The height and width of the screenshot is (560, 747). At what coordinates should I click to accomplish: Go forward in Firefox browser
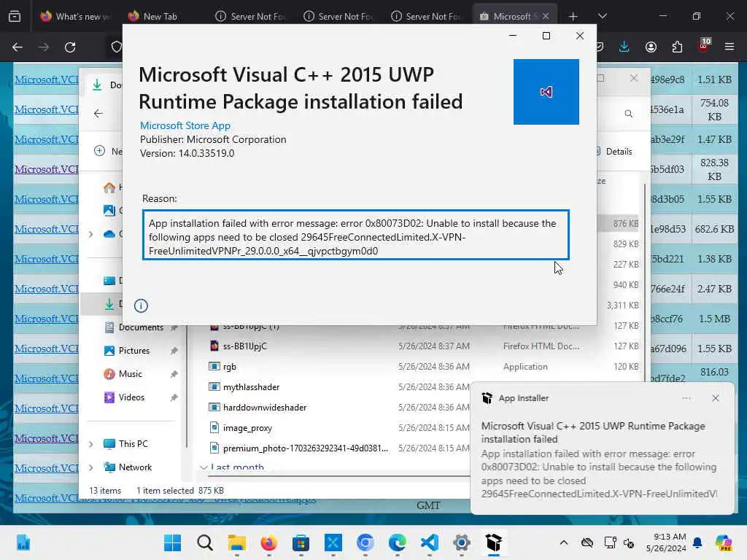click(x=44, y=47)
